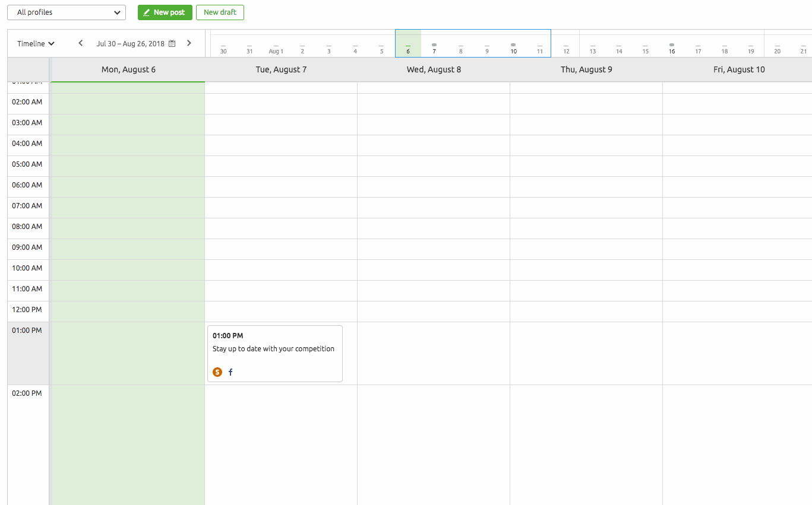Viewport: 812px width, 505px height.
Task: Select day 10 marker in mini timeline
Action: pos(513,48)
